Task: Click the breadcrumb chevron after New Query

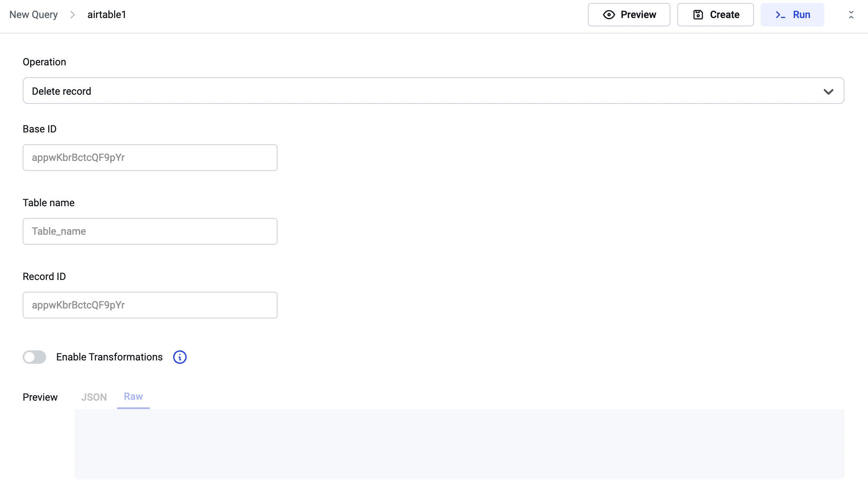Action: click(73, 15)
